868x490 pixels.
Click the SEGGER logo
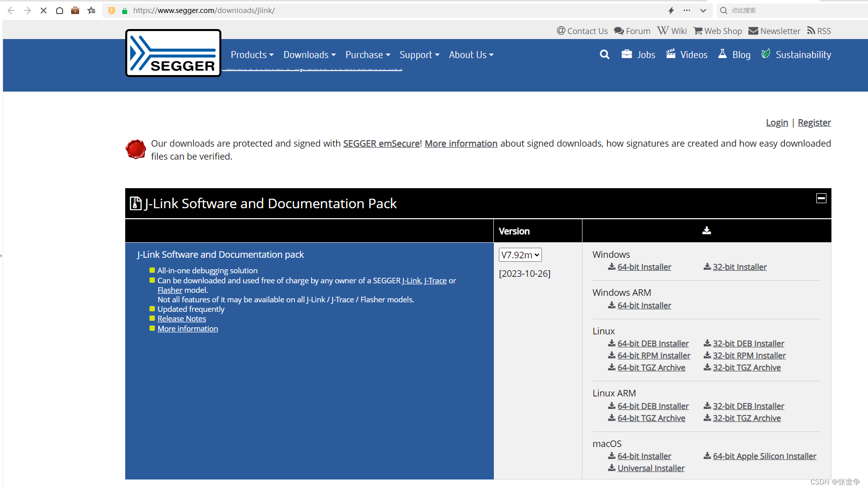[x=173, y=53]
